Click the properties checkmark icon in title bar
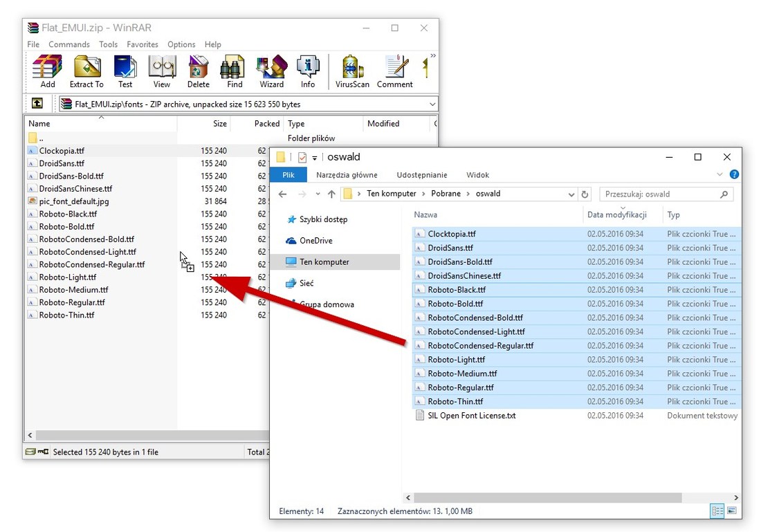761x532 pixels. (302, 157)
